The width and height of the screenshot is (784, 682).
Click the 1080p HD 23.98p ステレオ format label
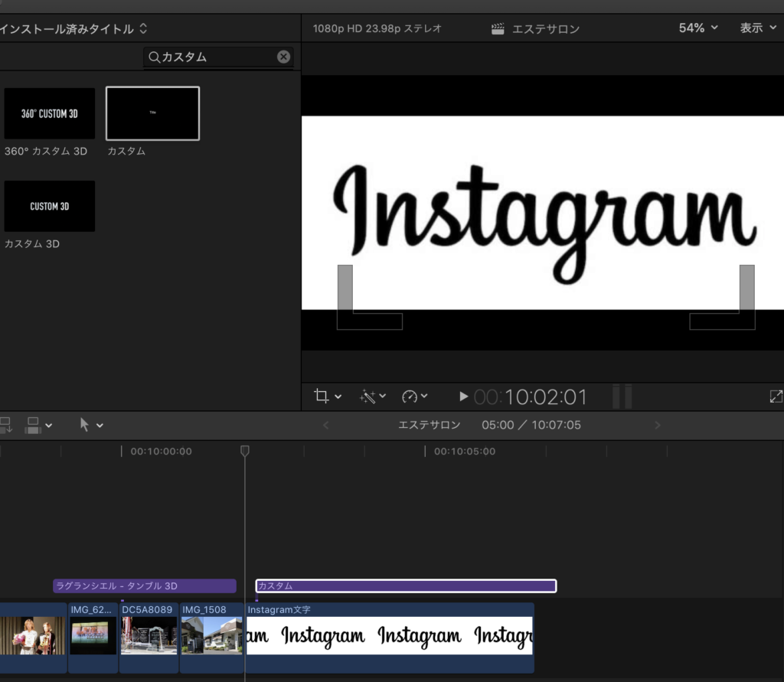pos(377,28)
